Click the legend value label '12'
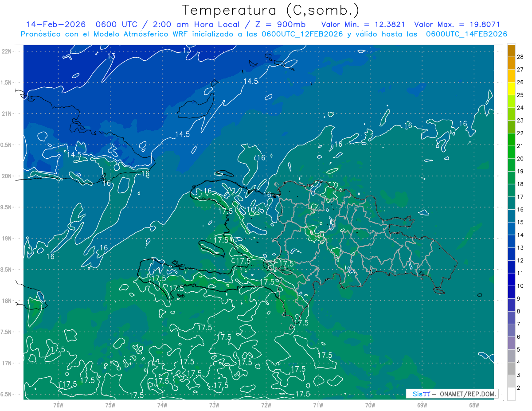The width and height of the screenshot is (532, 411). (520, 260)
